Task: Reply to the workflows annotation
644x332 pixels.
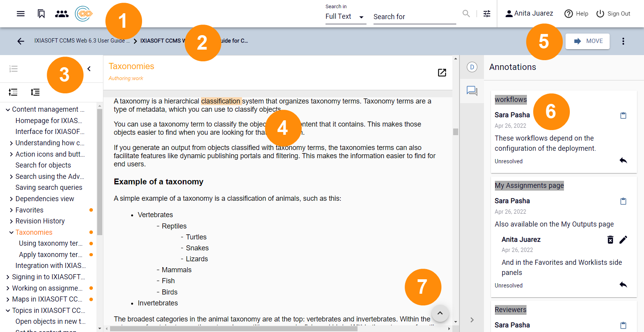Action: 623,161
